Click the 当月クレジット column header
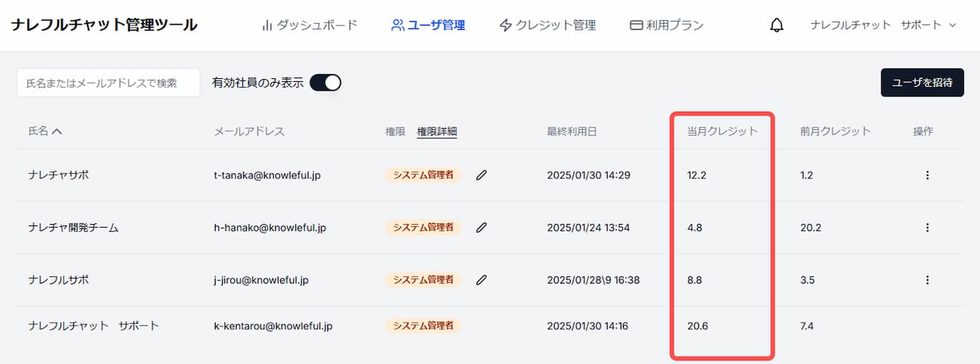The image size is (980, 364). tap(722, 131)
